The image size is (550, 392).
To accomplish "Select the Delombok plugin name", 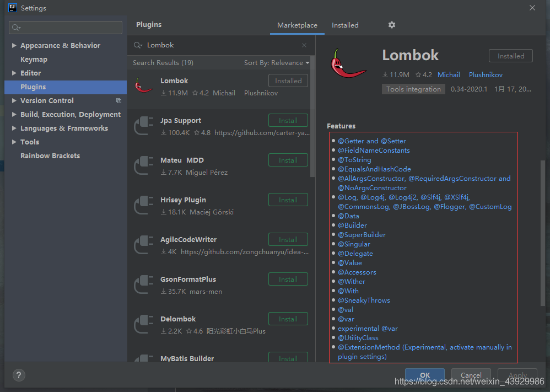I will (178, 319).
